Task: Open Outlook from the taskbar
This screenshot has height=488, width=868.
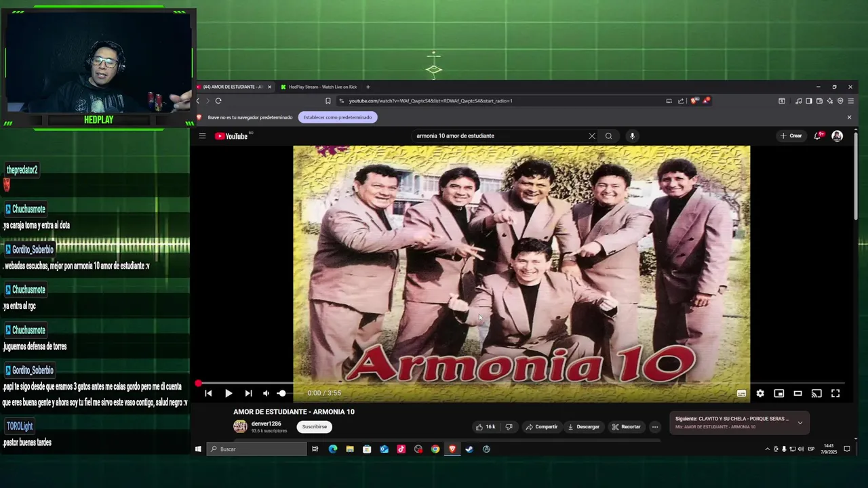Action: (384, 449)
